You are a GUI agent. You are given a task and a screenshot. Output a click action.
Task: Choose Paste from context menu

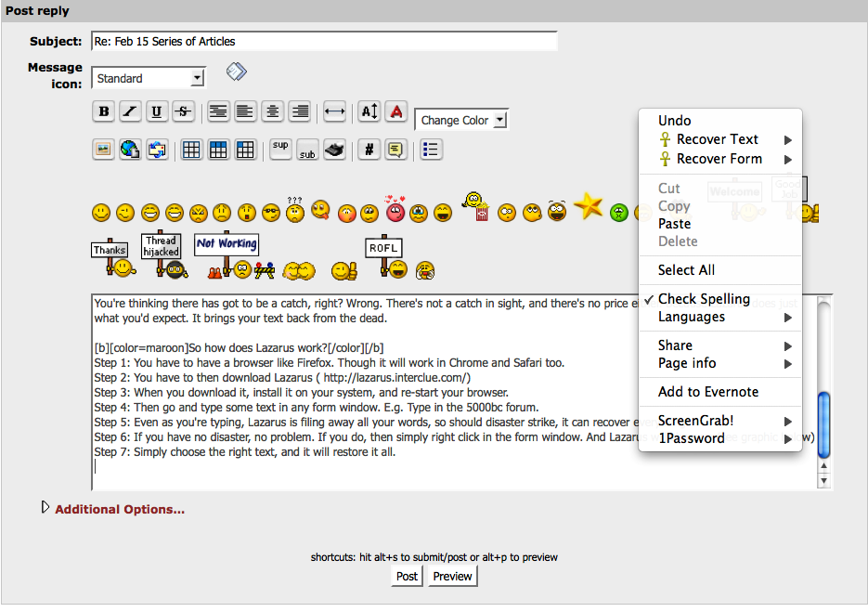point(720,224)
